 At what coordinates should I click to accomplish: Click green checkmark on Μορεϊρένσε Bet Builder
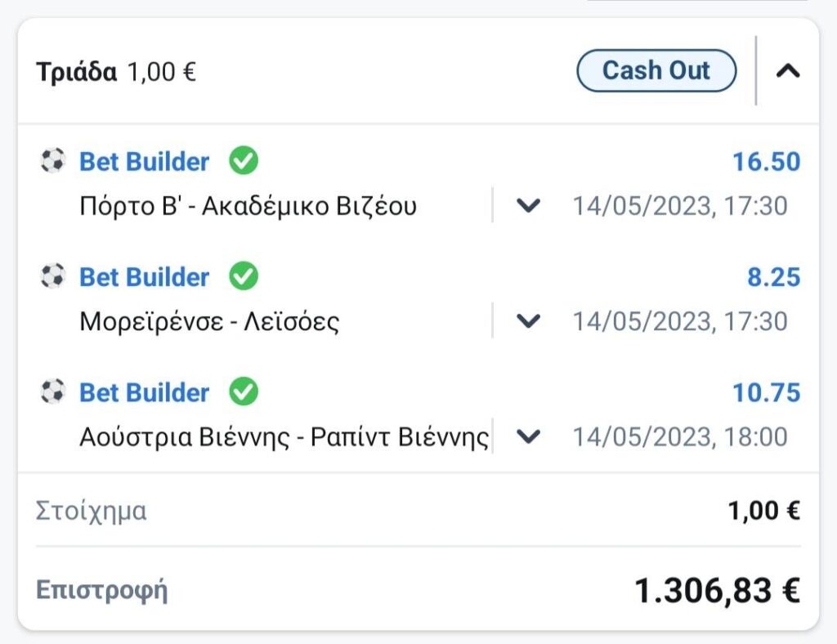243,276
